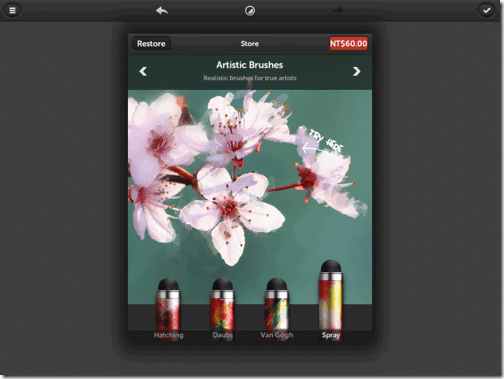Select the Spray brush
This screenshot has height=379, width=504.
[331, 299]
